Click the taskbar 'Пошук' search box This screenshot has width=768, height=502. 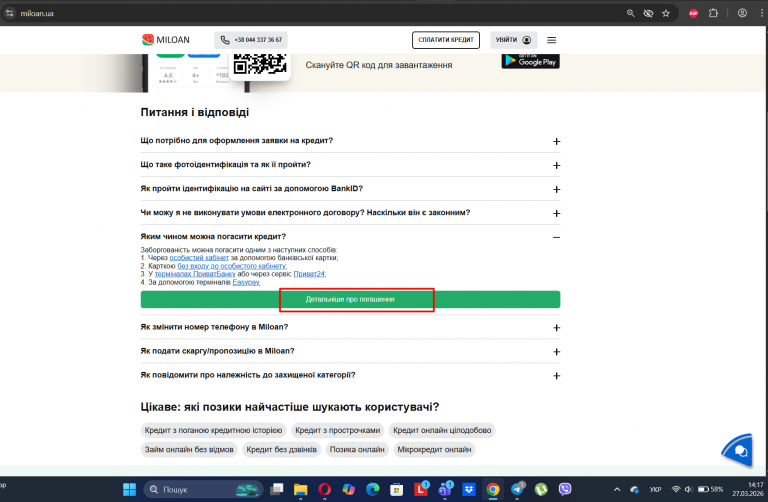(203, 489)
